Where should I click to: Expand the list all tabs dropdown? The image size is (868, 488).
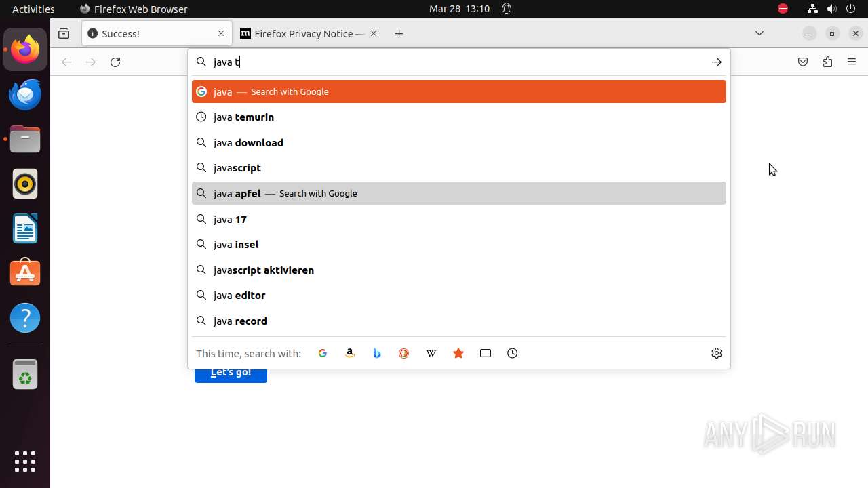tap(759, 33)
